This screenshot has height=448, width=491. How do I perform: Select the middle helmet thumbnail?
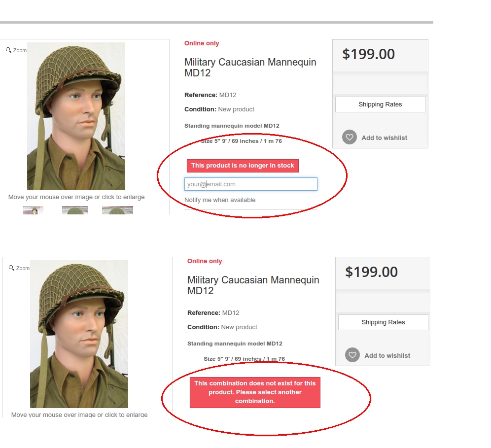[75, 210]
